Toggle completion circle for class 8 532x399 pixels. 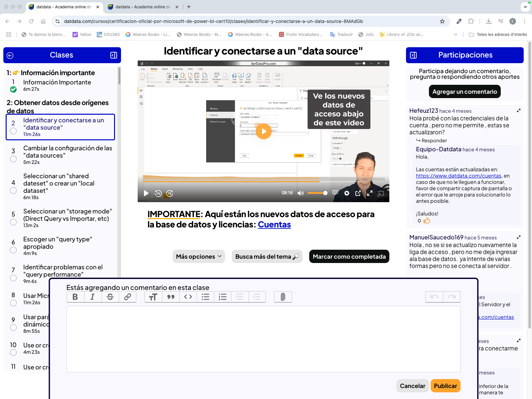[x=13, y=303]
